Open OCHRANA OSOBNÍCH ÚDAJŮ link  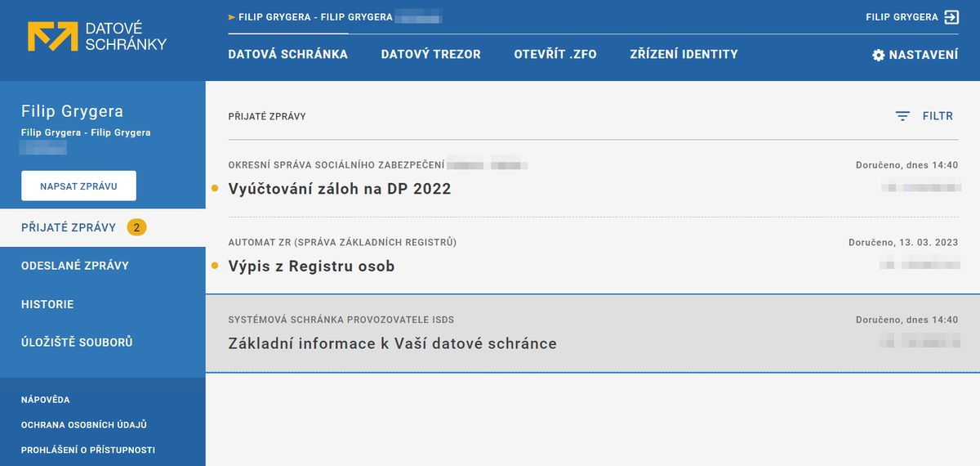[x=84, y=425]
